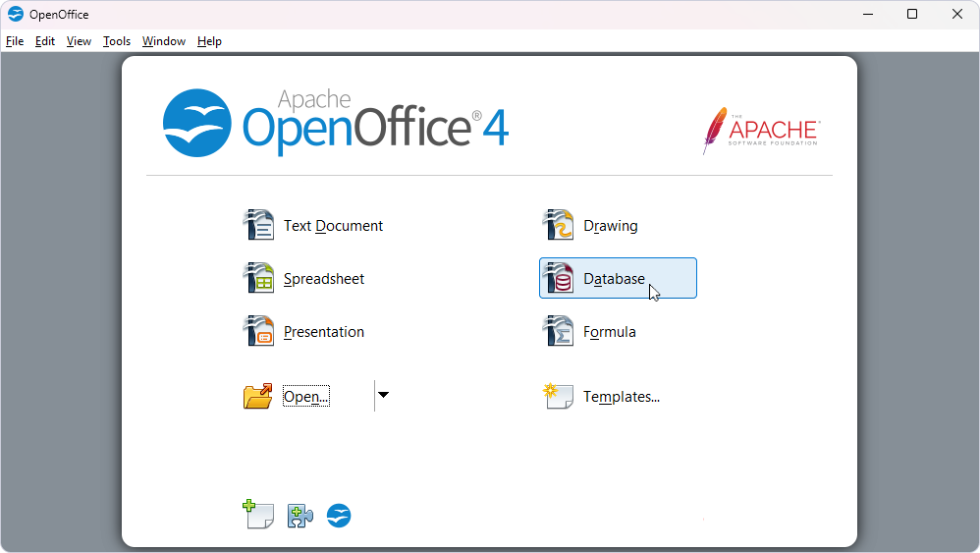This screenshot has width=980, height=553.
Task: Close the OpenOffice window
Action: coord(956,14)
